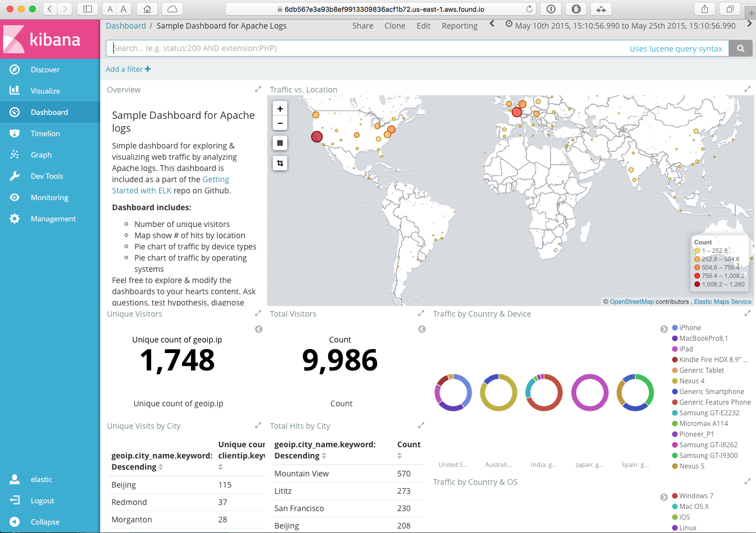Open the Reporting menu
The image size is (756, 533).
coord(459,26)
